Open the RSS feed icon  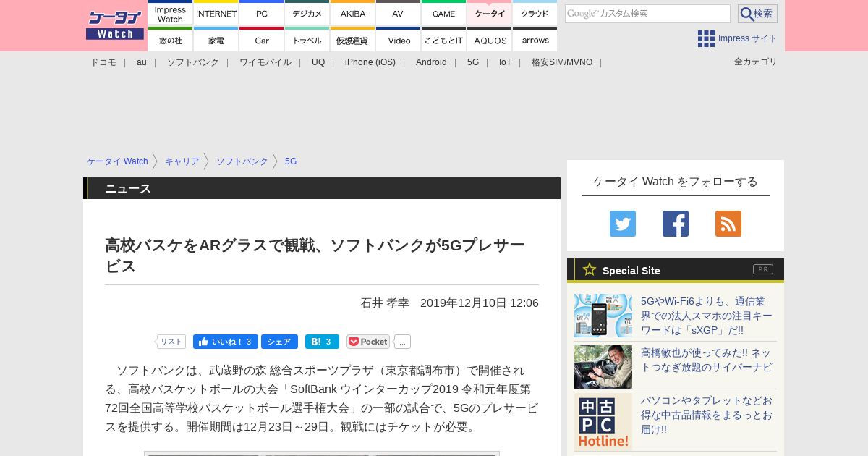[728, 224]
